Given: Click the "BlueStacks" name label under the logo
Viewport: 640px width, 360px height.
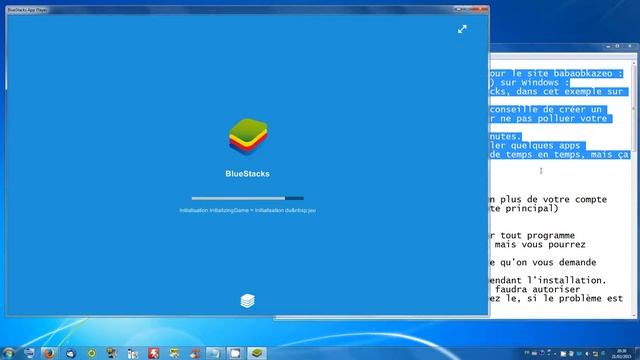Looking at the screenshot, I should 247,173.
